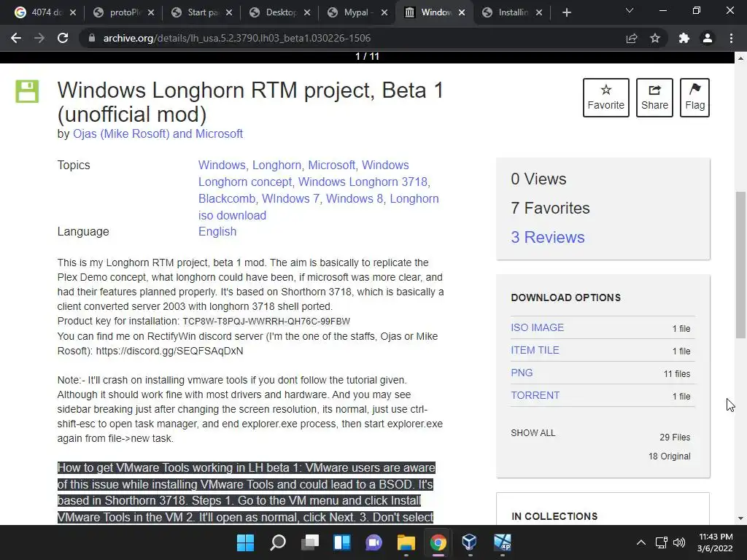Click the site lock icon
This screenshot has height=560, width=747.
click(92, 38)
